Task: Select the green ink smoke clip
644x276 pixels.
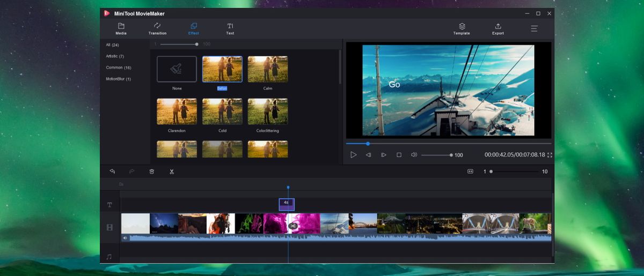Action: [x=249, y=223]
